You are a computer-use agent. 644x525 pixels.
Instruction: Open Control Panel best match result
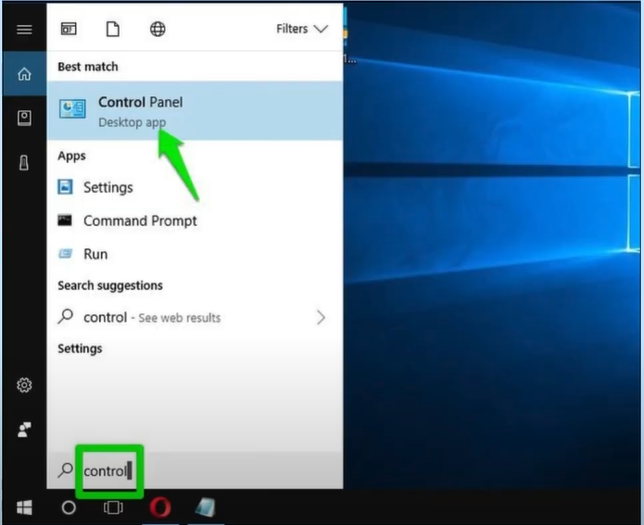point(195,111)
